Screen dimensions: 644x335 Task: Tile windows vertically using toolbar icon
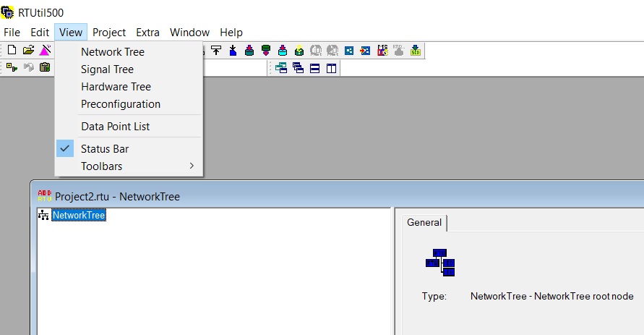pos(332,68)
